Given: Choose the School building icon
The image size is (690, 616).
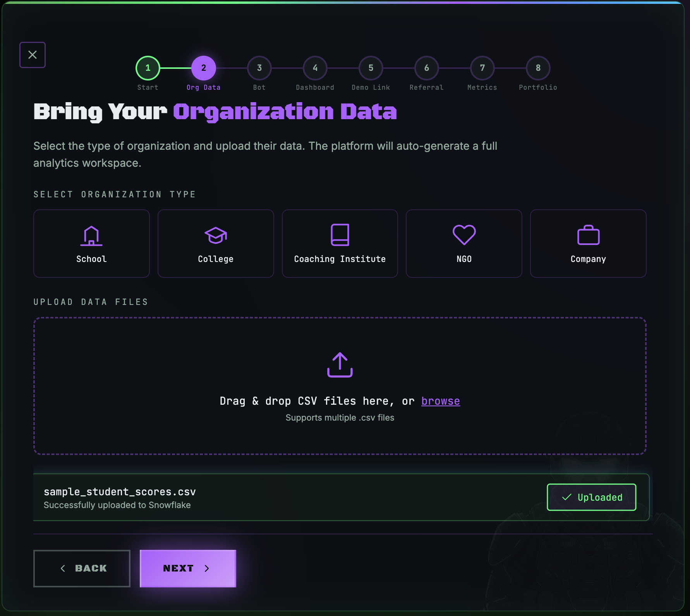Looking at the screenshot, I should 91,236.
